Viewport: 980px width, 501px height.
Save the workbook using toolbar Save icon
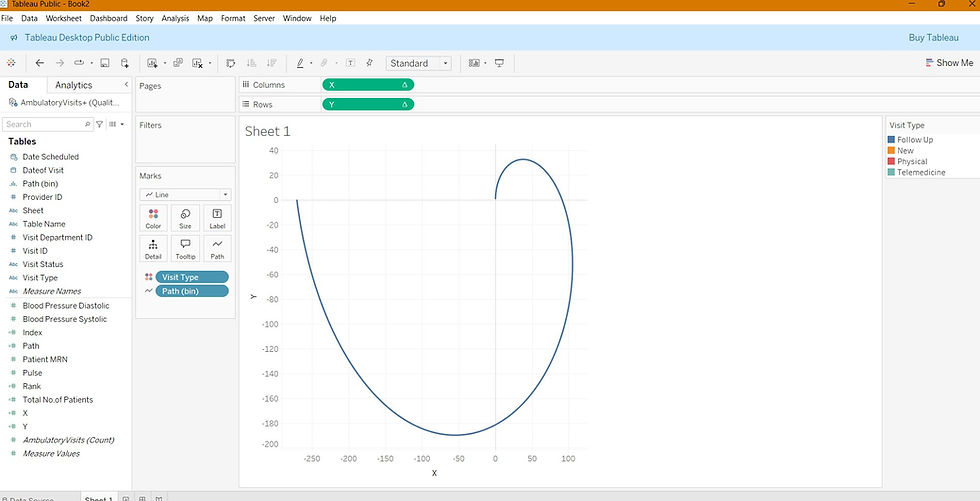(105, 63)
